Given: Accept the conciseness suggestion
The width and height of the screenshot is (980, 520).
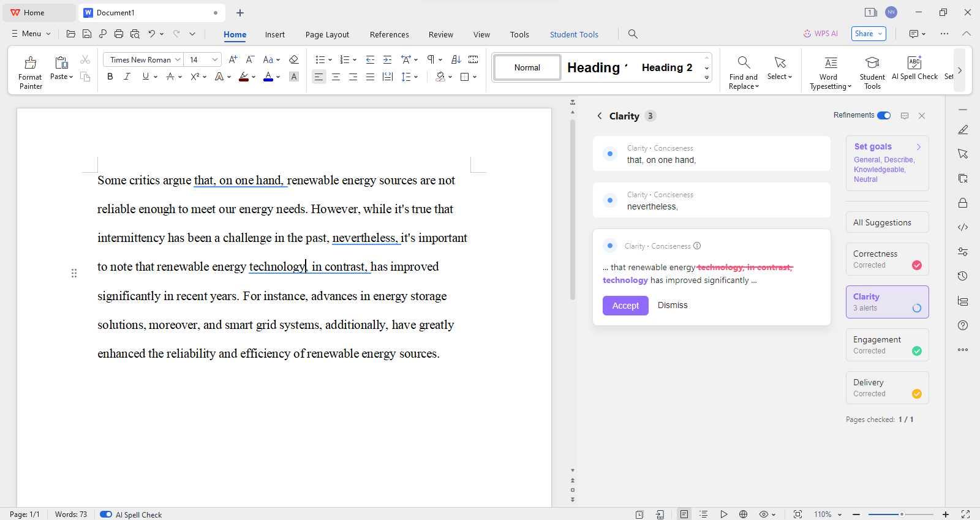Looking at the screenshot, I should [x=625, y=305].
